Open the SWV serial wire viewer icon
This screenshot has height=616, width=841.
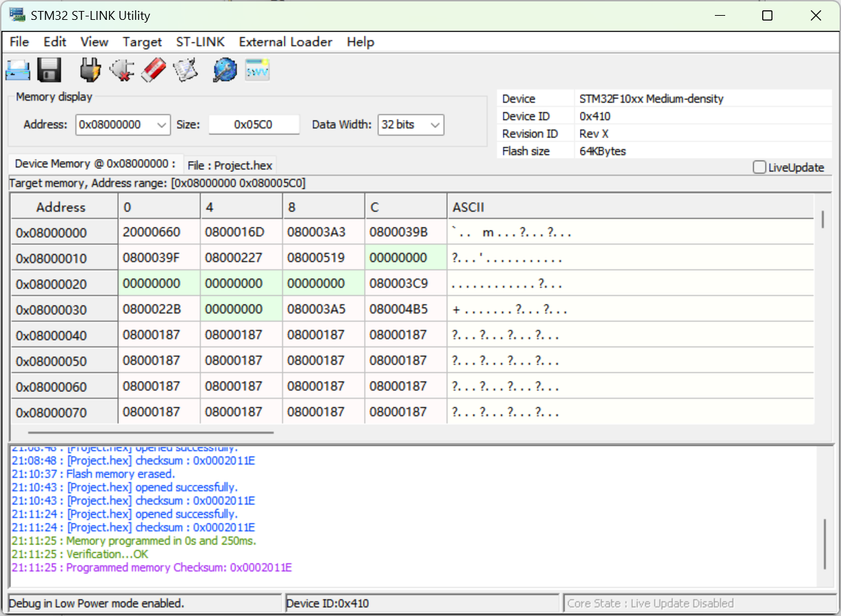pos(258,70)
